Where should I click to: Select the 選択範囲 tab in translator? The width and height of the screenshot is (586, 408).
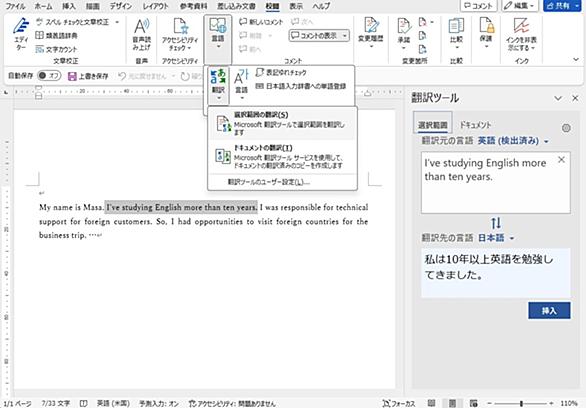432,124
